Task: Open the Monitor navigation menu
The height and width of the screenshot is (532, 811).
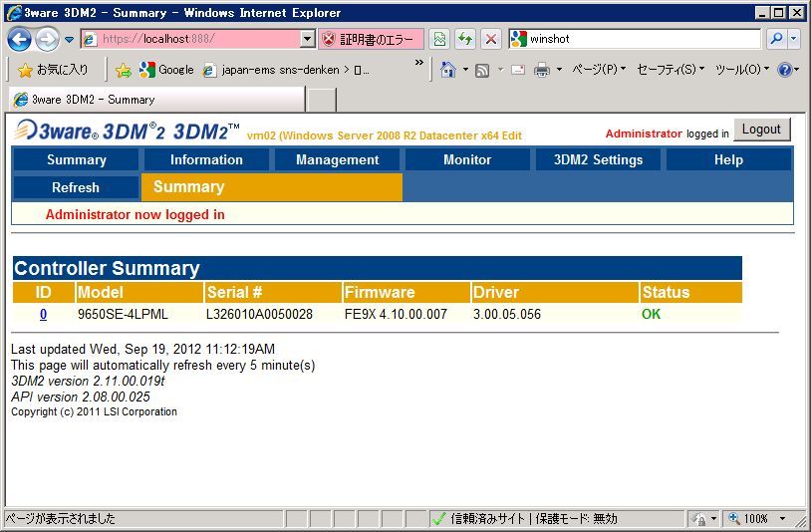Action: pyautogui.click(x=467, y=159)
